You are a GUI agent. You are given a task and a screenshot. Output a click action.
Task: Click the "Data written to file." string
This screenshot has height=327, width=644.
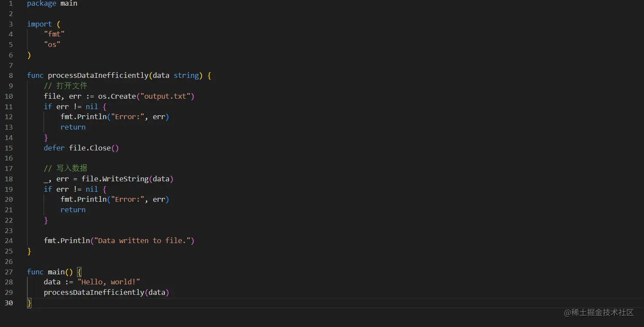coord(142,240)
